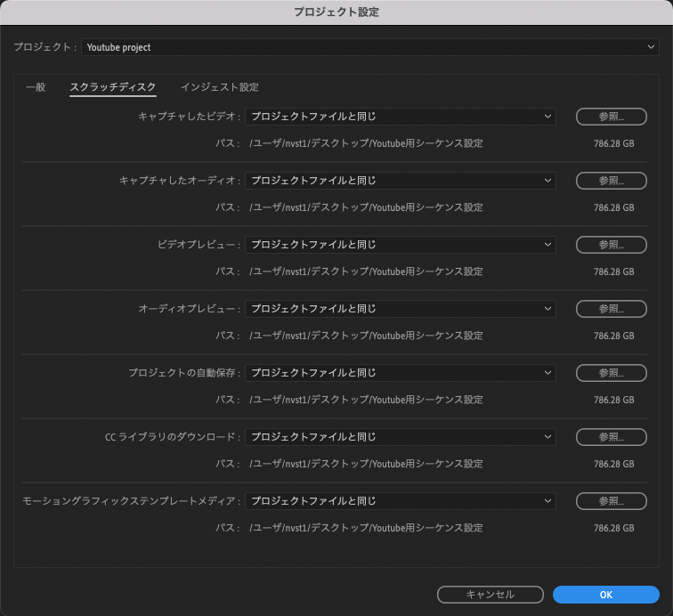Click 786.28 GB value in キャプチャしたオーディオ row

tap(613, 207)
